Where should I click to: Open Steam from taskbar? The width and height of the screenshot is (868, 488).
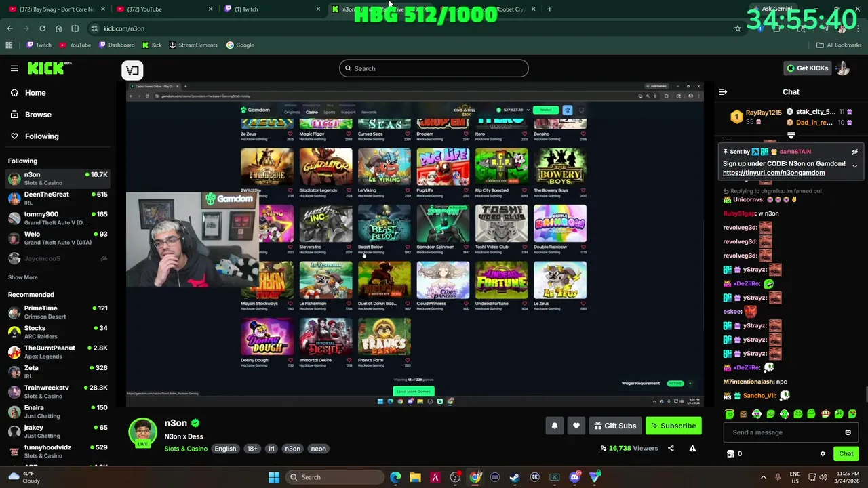point(515,477)
